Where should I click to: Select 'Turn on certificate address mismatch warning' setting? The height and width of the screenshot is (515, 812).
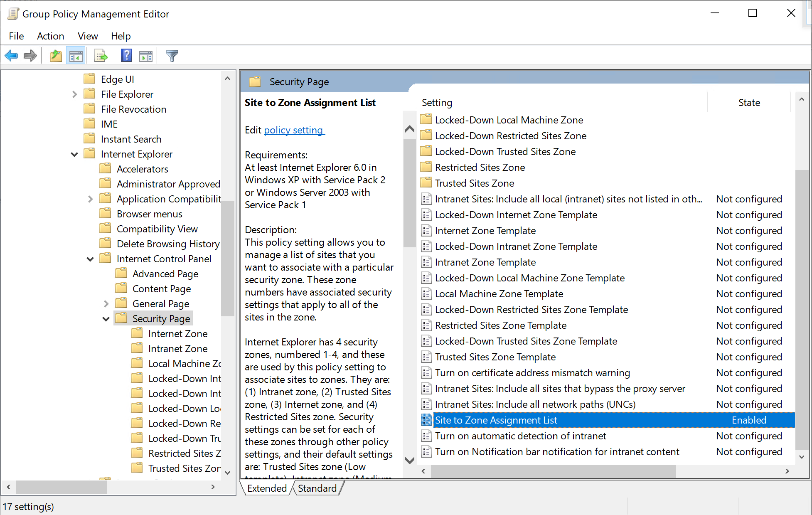click(x=532, y=373)
